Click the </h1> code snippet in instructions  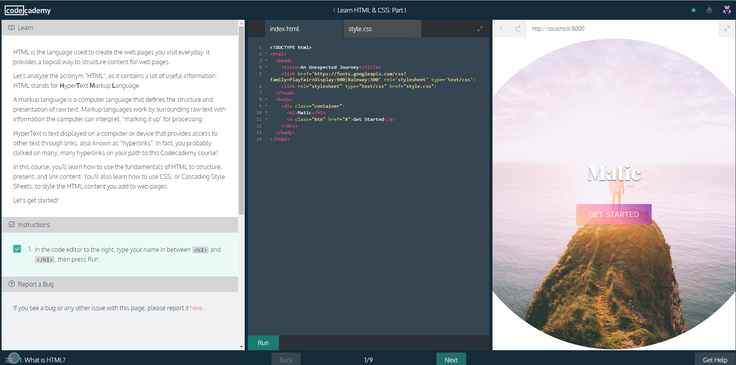pyautogui.click(x=45, y=260)
